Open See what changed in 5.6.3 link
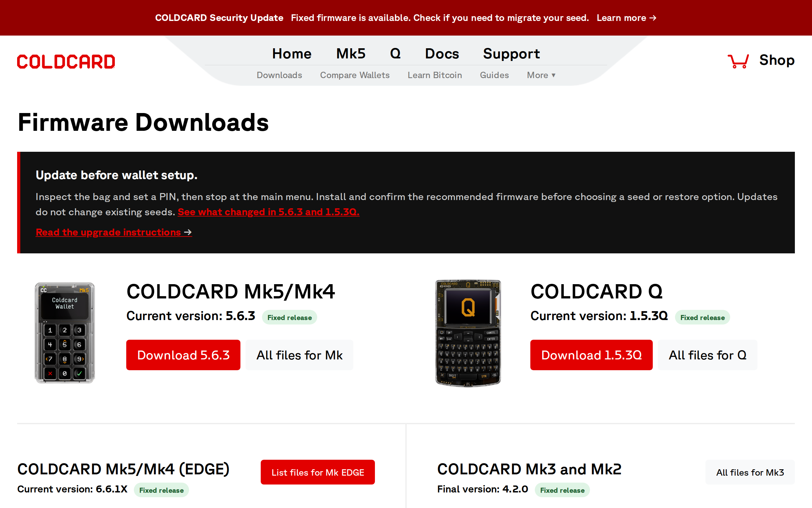The image size is (812, 508). (268, 212)
